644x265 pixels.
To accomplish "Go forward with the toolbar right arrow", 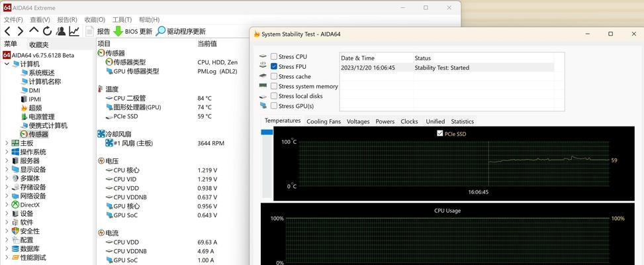I will (20, 31).
